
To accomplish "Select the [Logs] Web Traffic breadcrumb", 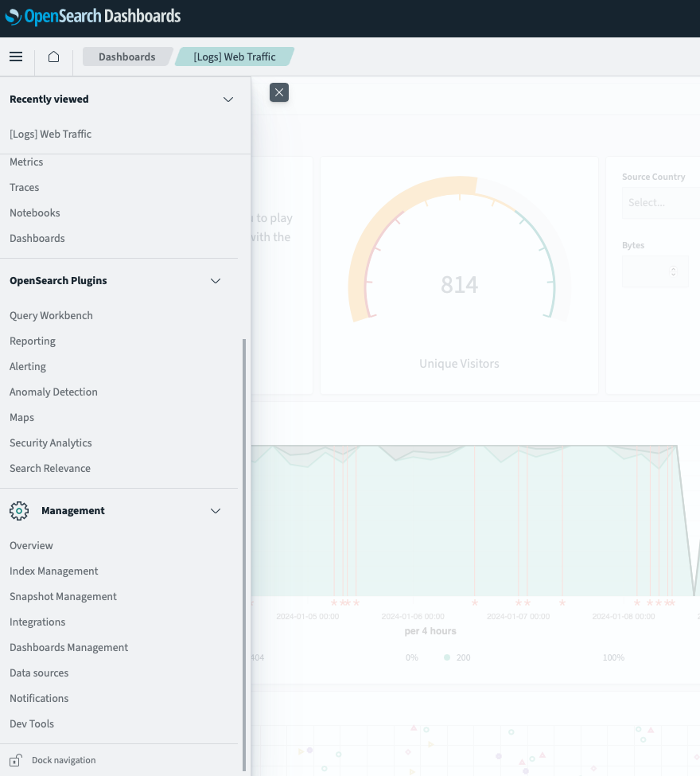I will coord(235,57).
